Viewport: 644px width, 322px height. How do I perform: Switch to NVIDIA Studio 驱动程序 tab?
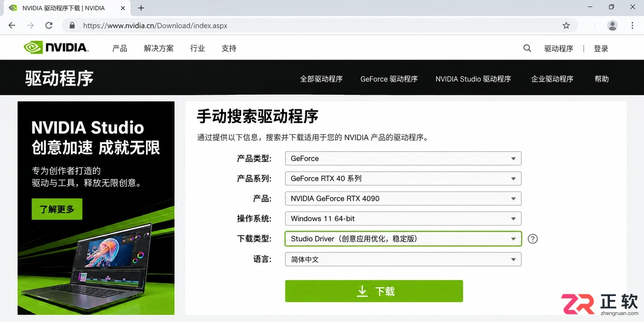pyautogui.click(x=473, y=79)
